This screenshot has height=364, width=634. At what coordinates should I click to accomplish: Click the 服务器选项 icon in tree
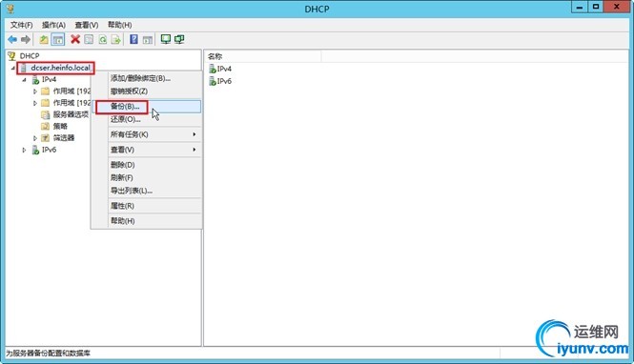click(x=46, y=114)
